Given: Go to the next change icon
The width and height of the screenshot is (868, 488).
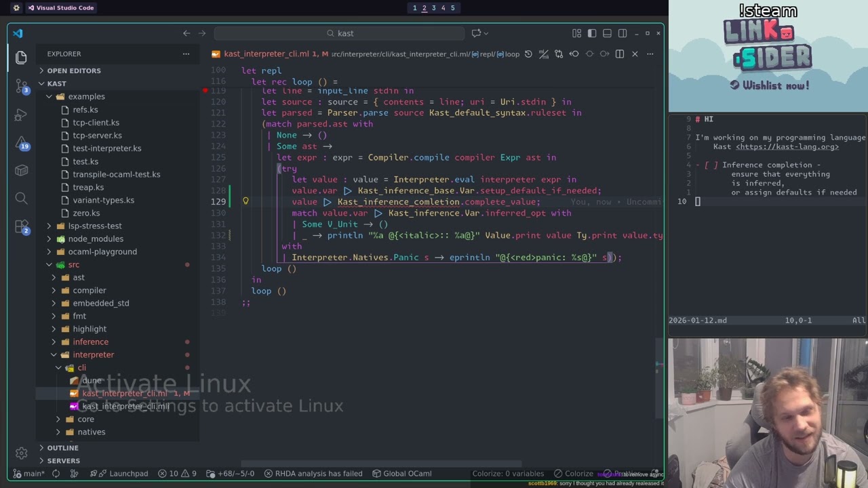Looking at the screenshot, I should 604,54.
